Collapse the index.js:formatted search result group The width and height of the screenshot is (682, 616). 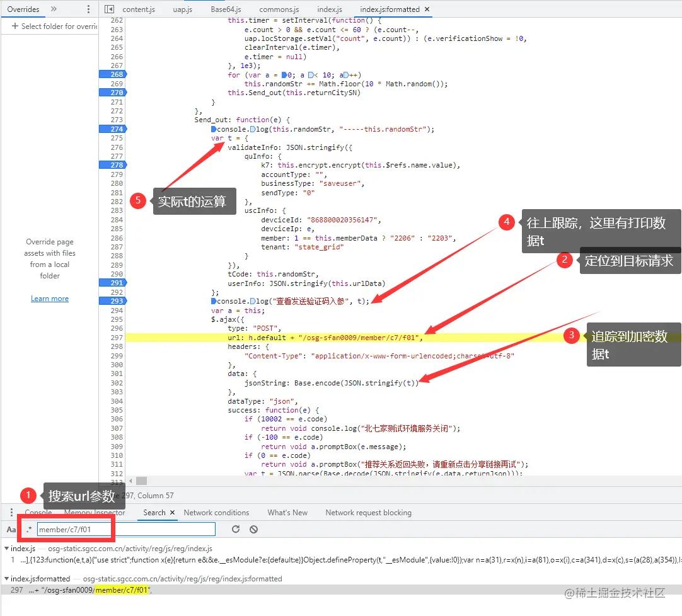coord(6,579)
